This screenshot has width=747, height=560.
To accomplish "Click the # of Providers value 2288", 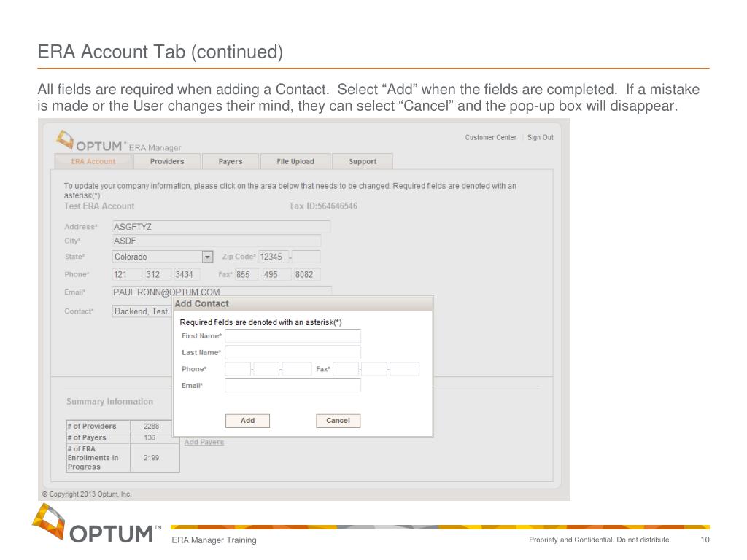I will [152, 426].
